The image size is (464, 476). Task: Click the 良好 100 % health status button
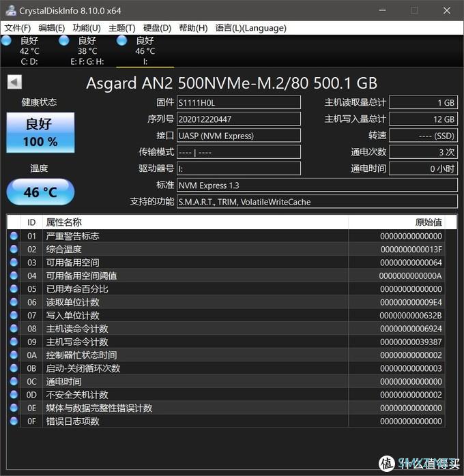pos(40,133)
